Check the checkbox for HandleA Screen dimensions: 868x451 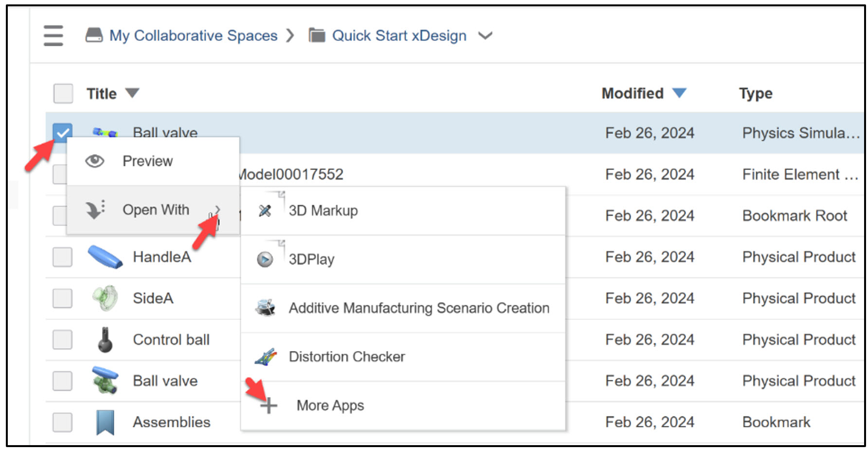(62, 257)
